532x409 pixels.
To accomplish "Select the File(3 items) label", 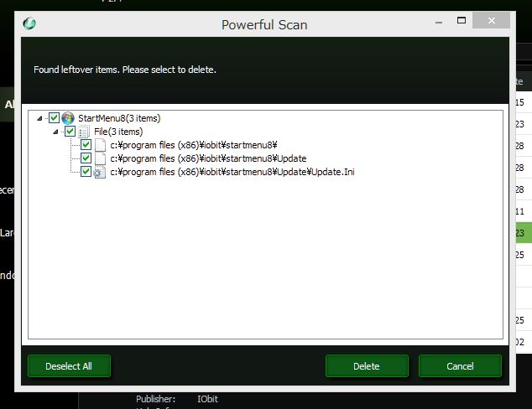I will pyautogui.click(x=118, y=132).
